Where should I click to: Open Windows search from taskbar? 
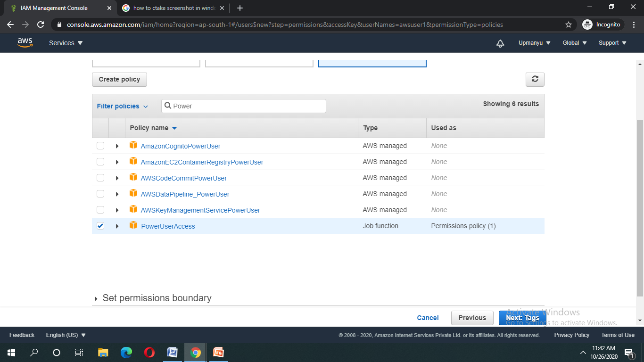click(34, 352)
